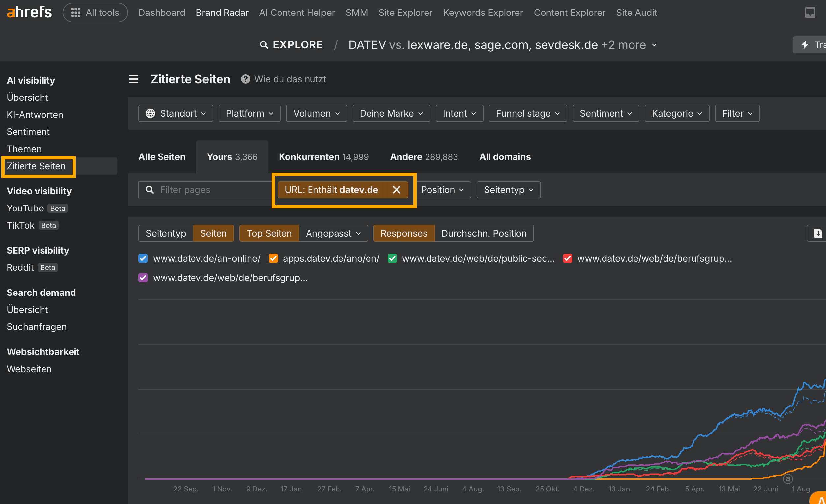Open the Andere 289,883 tab
826x504 pixels.
click(x=424, y=157)
